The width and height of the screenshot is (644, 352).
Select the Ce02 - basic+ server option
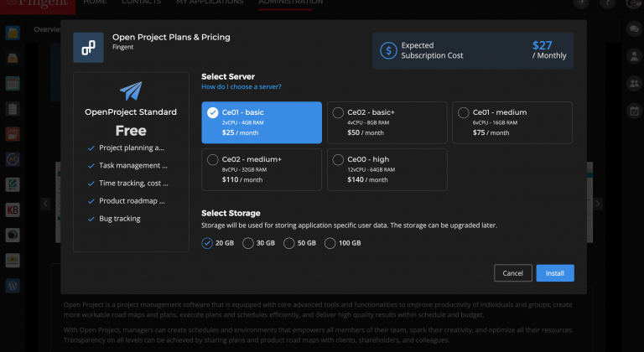coord(387,122)
